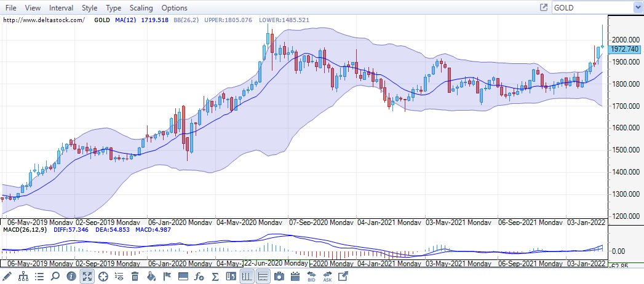Viewport: 644px width, 284px height.
Task: Click the trash can delete icon
Action: point(135,276)
